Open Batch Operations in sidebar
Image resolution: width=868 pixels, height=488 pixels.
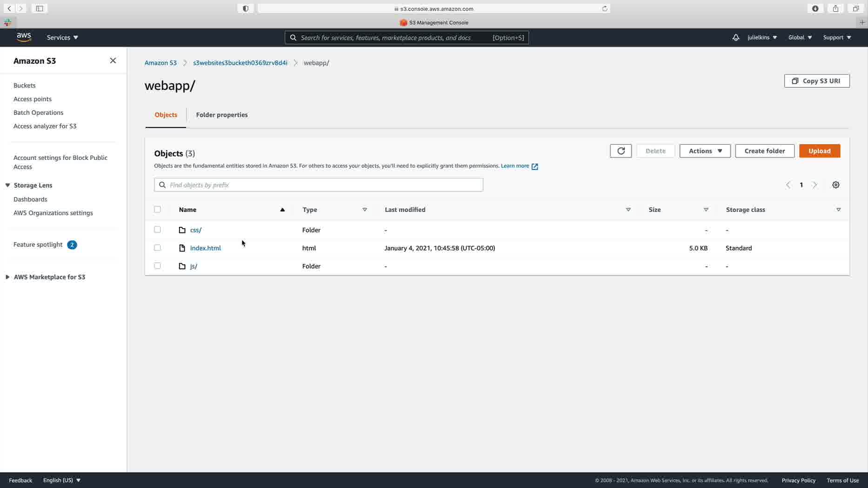click(38, 112)
